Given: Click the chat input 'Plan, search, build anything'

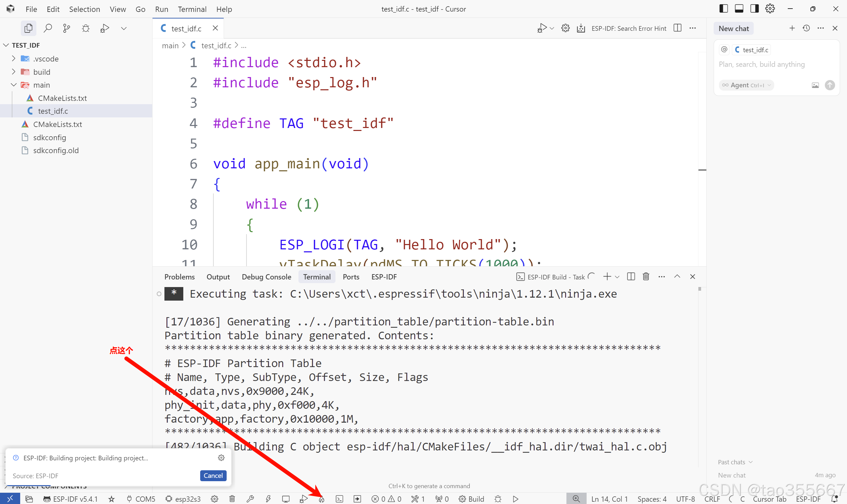Looking at the screenshot, I should point(761,64).
